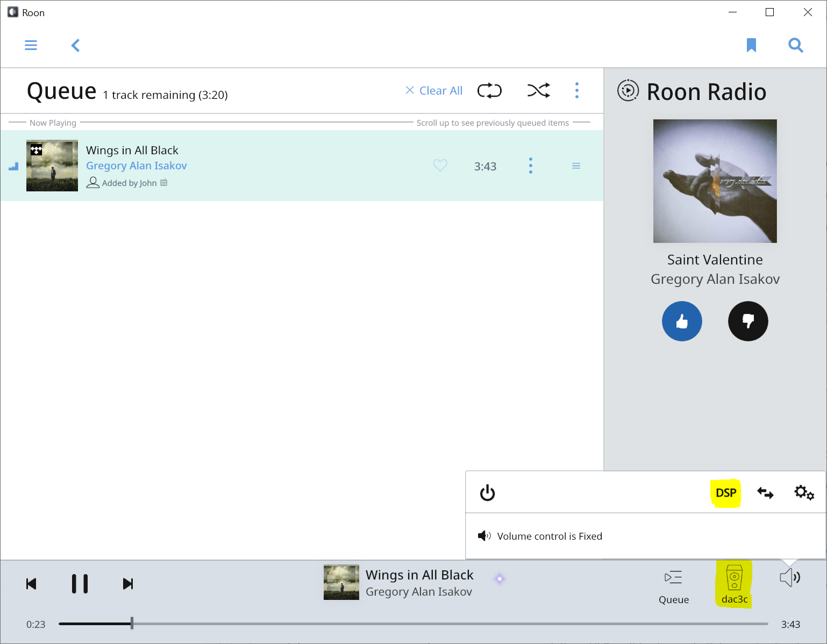Pause playback

[x=80, y=584]
